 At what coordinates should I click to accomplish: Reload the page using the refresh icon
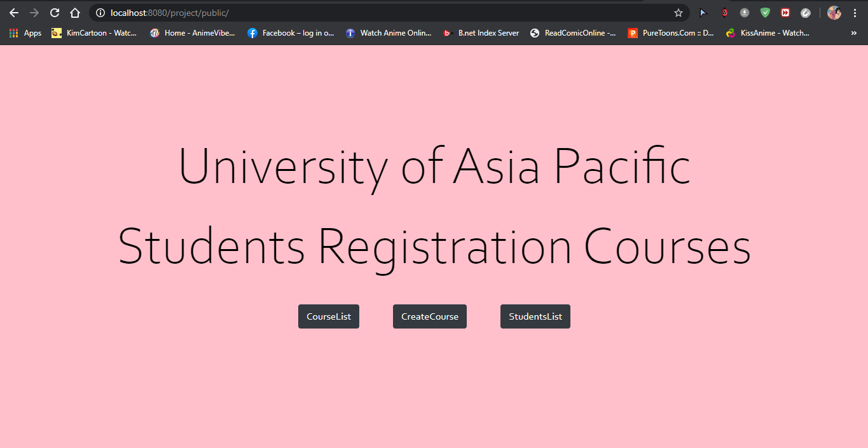(54, 12)
